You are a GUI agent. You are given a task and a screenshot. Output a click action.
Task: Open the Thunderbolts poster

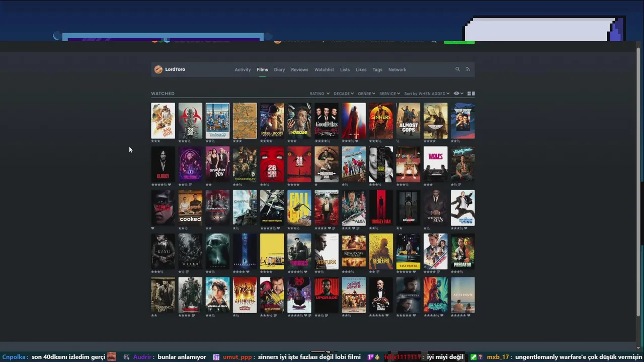coord(245,164)
